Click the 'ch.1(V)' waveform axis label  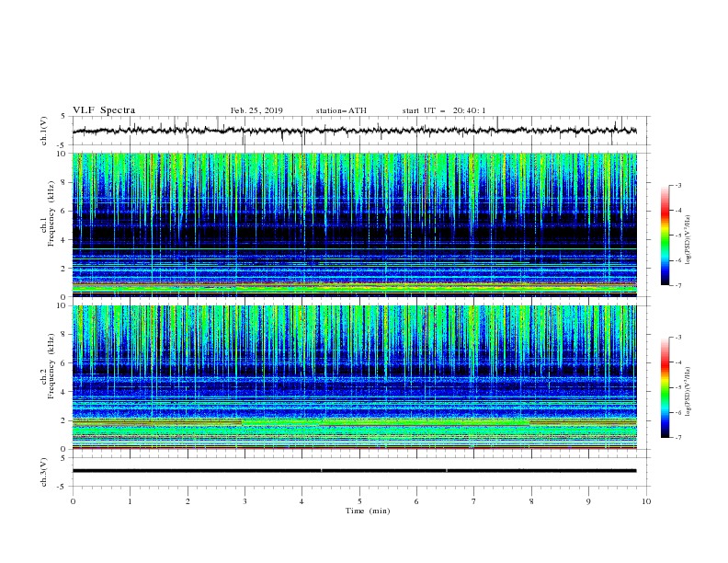pyautogui.click(x=44, y=131)
